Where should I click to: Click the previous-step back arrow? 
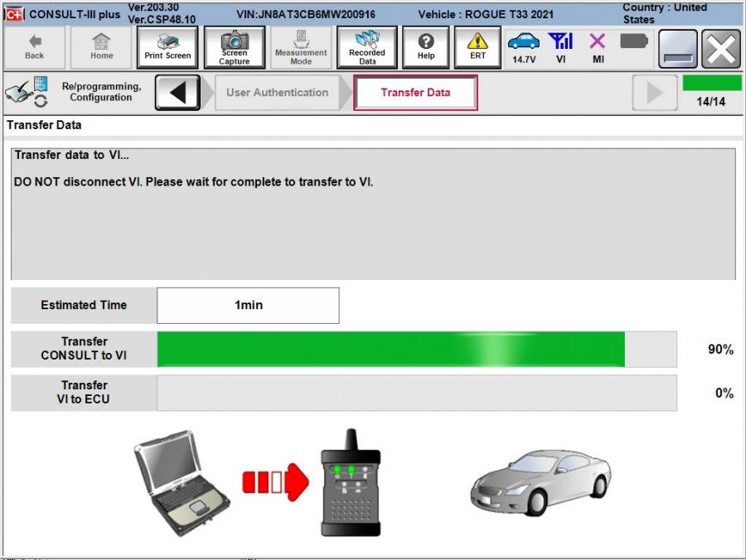click(x=179, y=91)
